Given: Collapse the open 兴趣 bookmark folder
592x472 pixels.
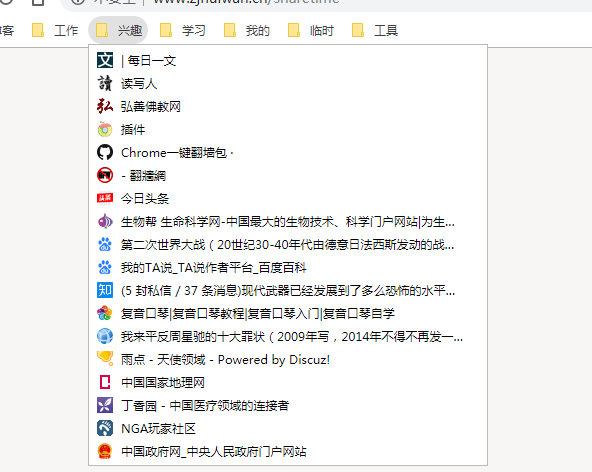Looking at the screenshot, I should pyautogui.click(x=118, y=30).
